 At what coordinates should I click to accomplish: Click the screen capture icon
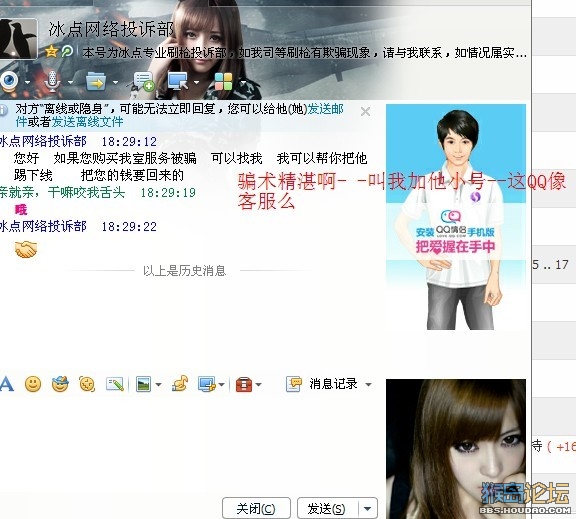tap(206, 384)
